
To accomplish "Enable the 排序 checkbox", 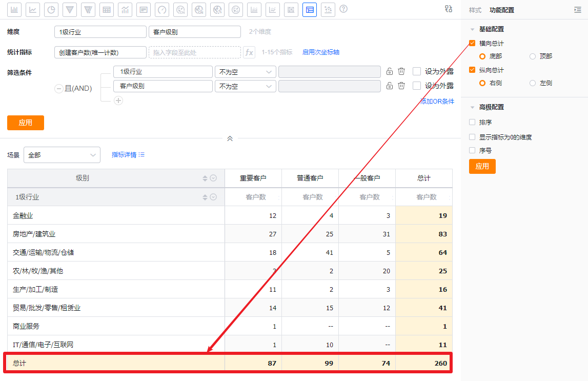I will click(x=472, y=123).
